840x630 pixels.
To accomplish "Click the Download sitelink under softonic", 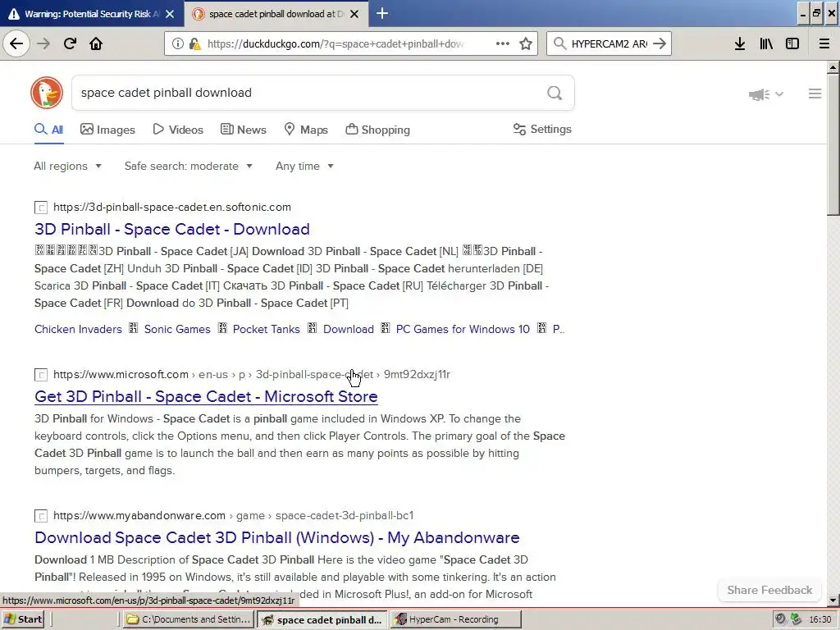I will [348, 329].
